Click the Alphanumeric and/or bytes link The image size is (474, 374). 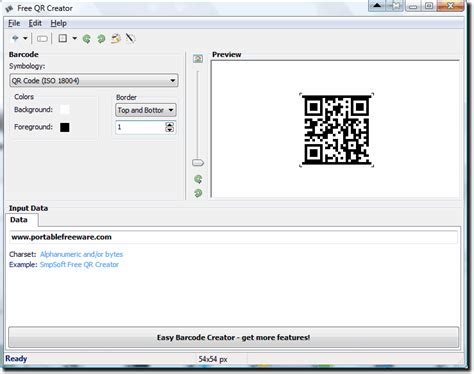pos(81,254)
